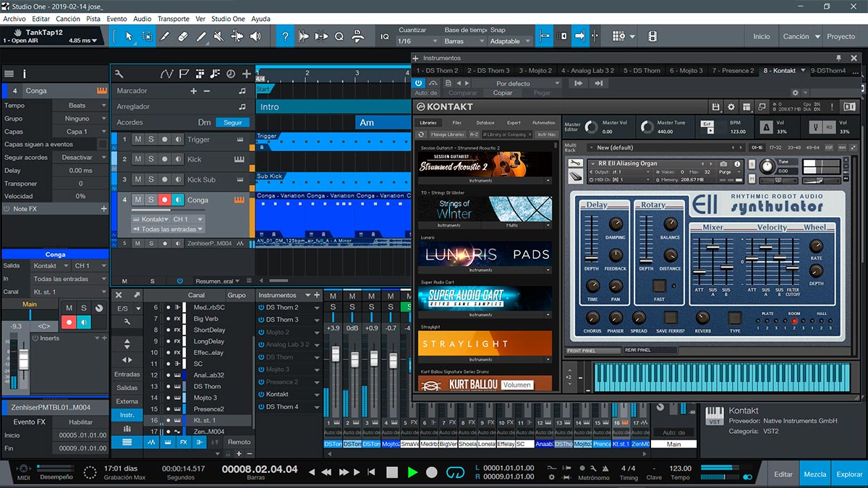Click the Q quantize icon in toolbar
868x488 pixels.
(x=339, y=36)
